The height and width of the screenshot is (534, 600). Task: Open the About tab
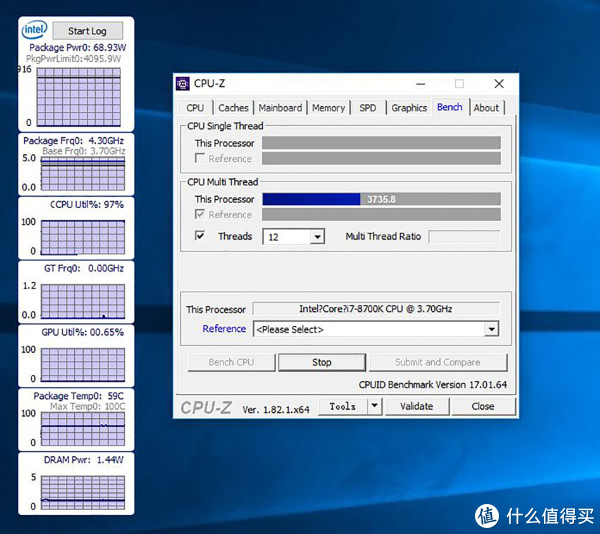[x=486, y=108]
